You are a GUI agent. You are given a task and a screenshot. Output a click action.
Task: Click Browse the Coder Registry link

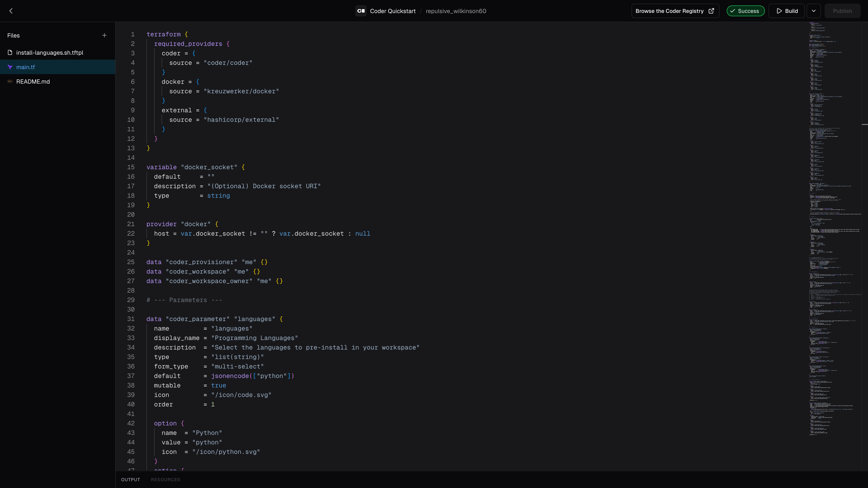[675, 11]
